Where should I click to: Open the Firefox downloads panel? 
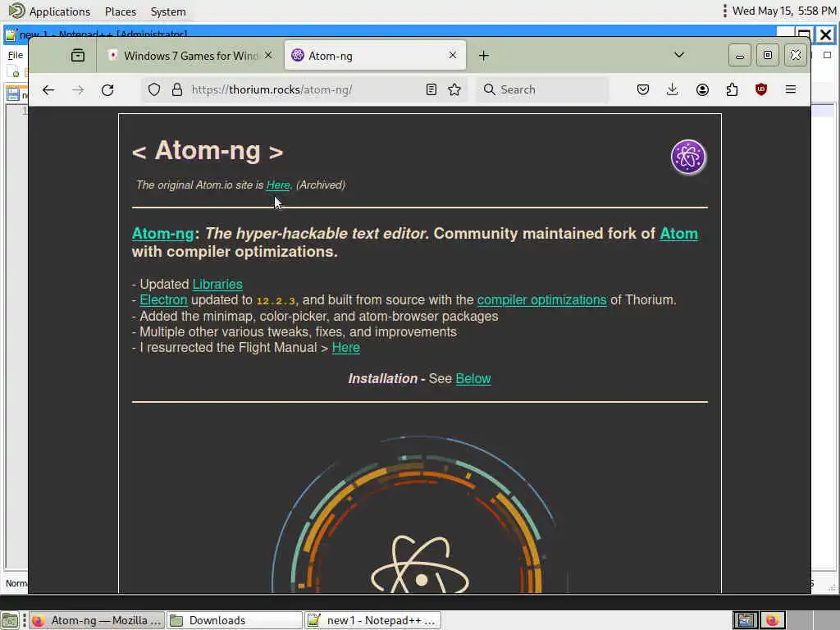click(673, 89)
